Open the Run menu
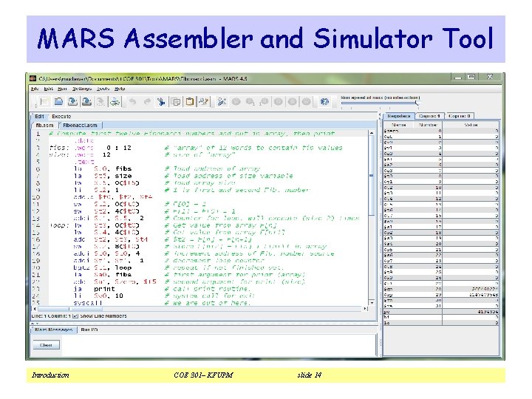Viewport: 532px width, 399px height. [x=62, y=89]
